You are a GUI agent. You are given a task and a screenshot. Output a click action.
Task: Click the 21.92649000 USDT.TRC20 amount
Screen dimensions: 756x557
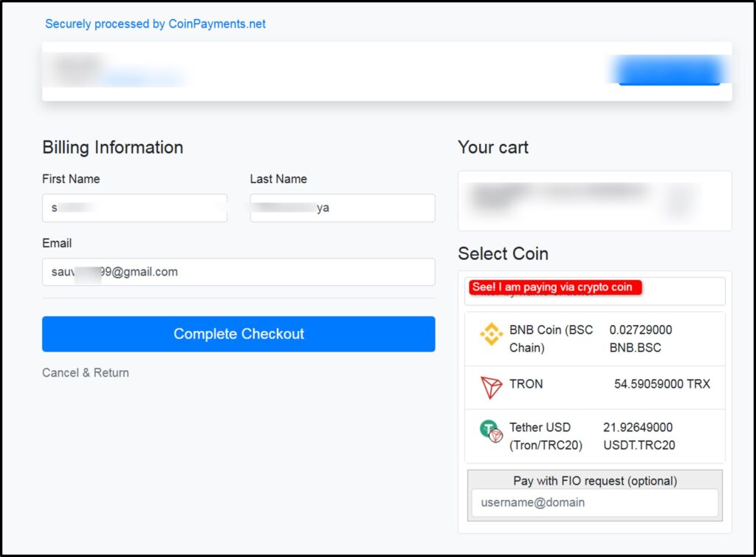(x=639, y=436)
